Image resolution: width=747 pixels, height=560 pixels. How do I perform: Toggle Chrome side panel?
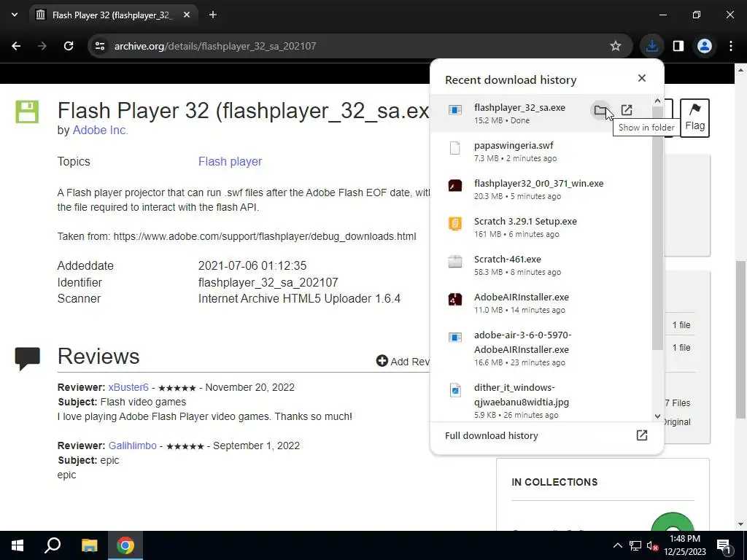pos(678,46)
